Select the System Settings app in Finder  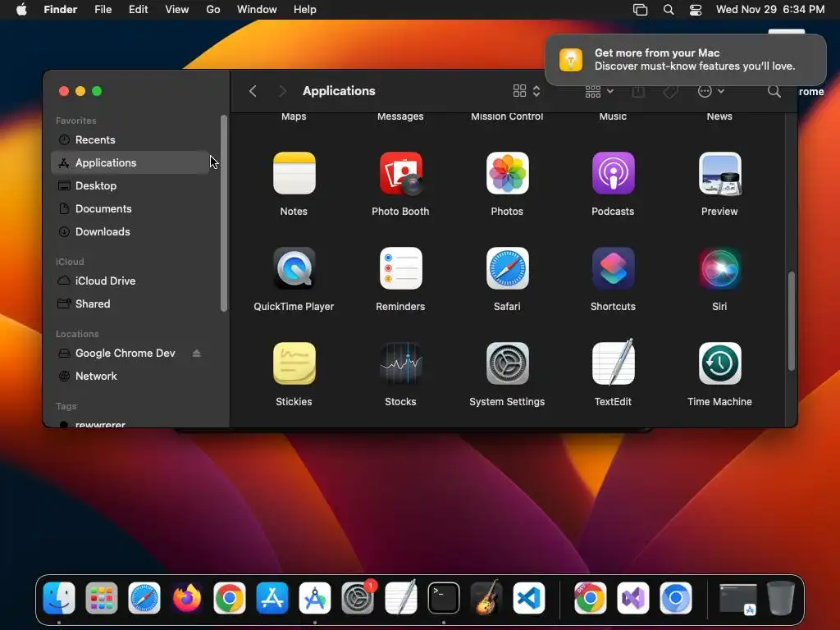click(x=507, y=363)
